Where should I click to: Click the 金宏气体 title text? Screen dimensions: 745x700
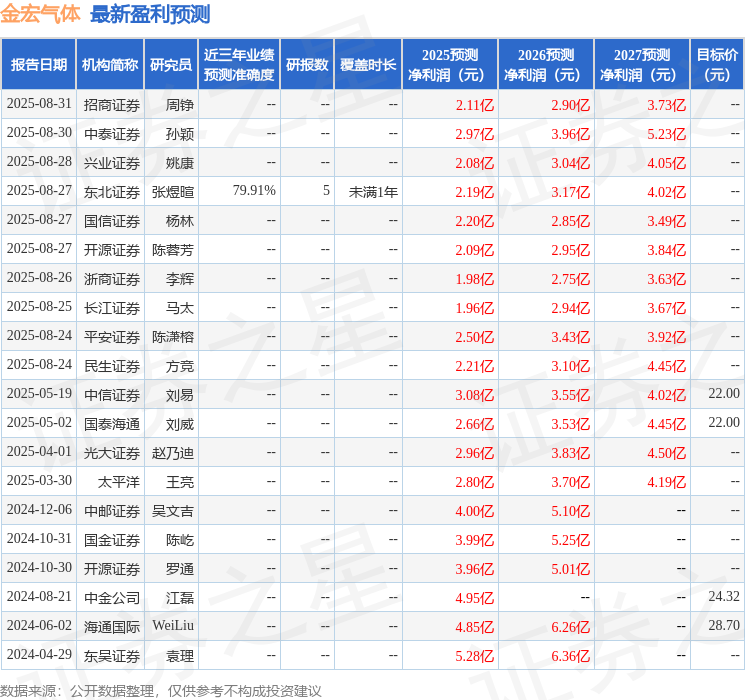pyautogui.click(x=40, y=14)
